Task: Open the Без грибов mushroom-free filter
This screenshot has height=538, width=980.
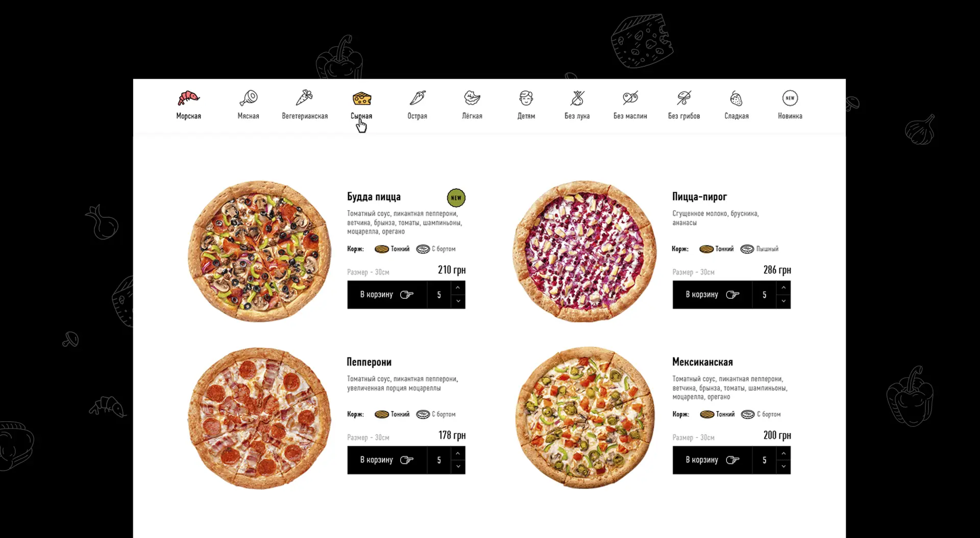Action: 684,105
